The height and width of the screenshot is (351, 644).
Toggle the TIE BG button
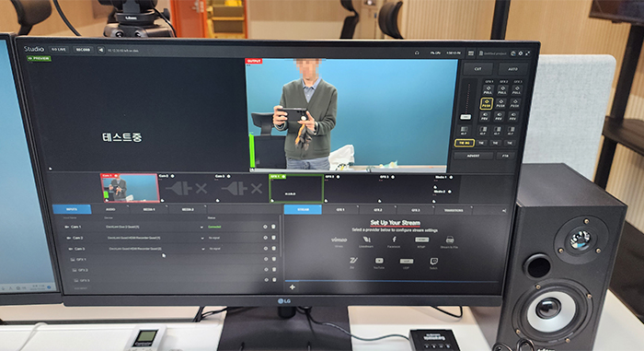[x=464, y=143]
